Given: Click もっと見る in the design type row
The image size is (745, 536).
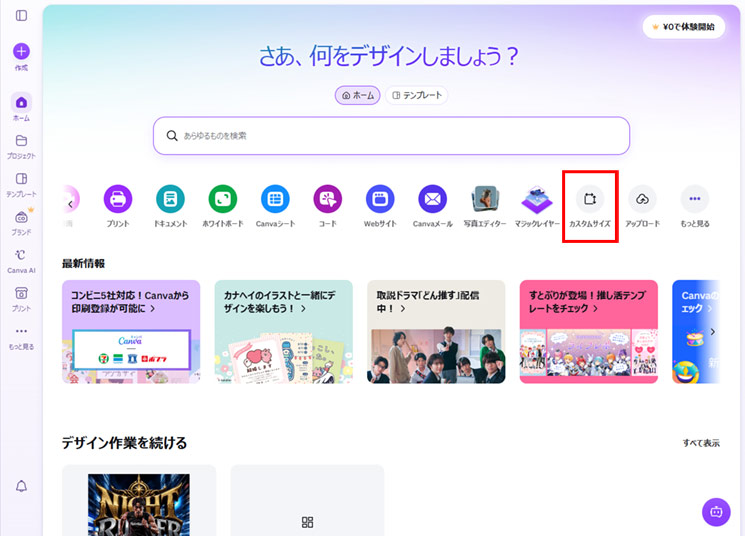Looking at the screenshot, I should 695,199.
